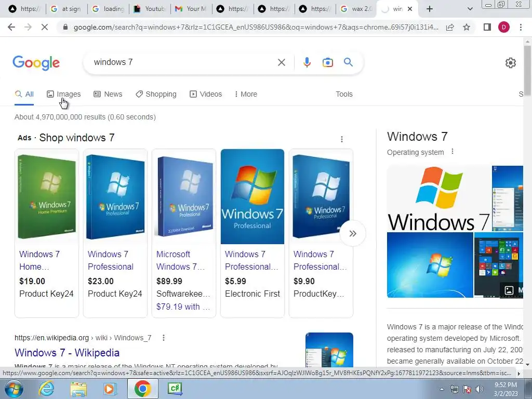Click the $79.19 with discount text
Viewport: 532px width, 399px height.
click(x=183, y=307)
